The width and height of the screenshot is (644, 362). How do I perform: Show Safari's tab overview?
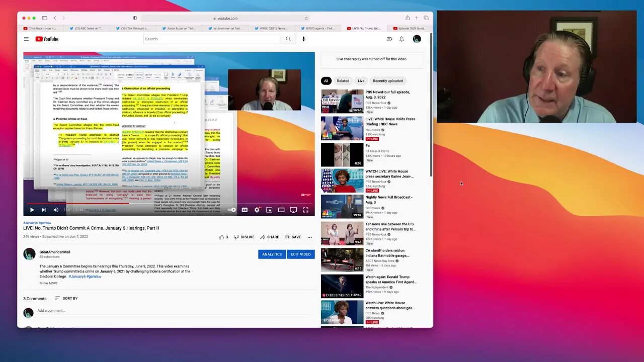coord(426,18)
